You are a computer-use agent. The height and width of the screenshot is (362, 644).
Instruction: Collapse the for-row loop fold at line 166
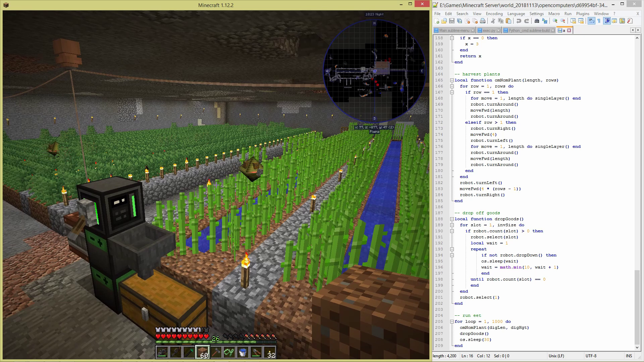[x=452, y=86]
